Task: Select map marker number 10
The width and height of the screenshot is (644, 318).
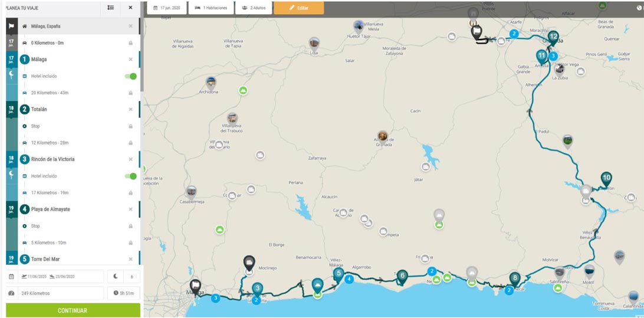Action: click(x=606, y=178)
